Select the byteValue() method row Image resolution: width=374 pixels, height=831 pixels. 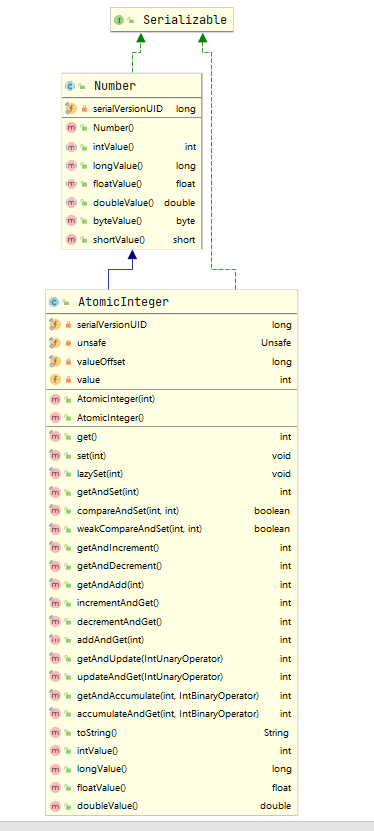coord(132,221)
